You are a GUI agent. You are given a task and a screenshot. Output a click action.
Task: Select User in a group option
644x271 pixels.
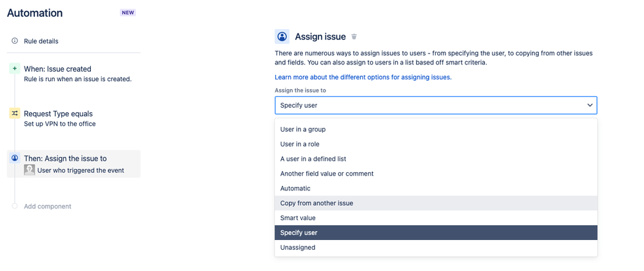pyautogui.click(x=303, y=129)
